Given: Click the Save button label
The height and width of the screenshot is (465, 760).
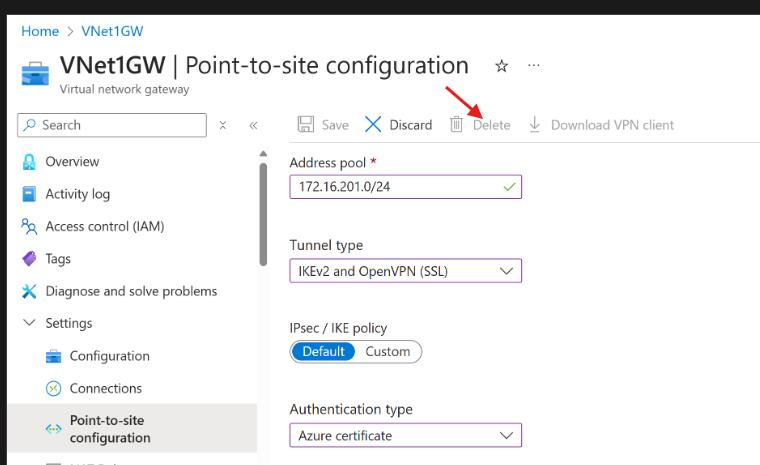Looking at the screenshot, I should (335, 125).
